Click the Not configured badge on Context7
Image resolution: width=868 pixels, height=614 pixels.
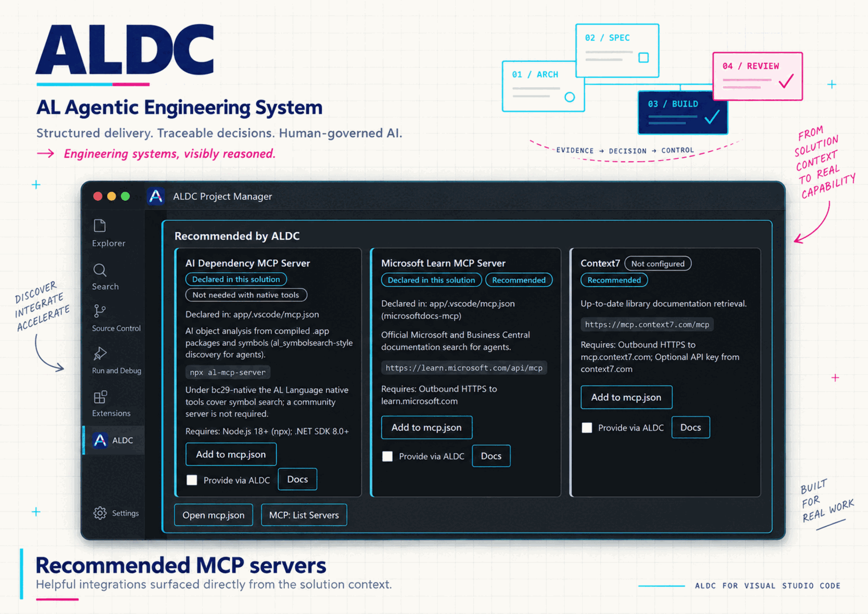click(x=658, y=264)
